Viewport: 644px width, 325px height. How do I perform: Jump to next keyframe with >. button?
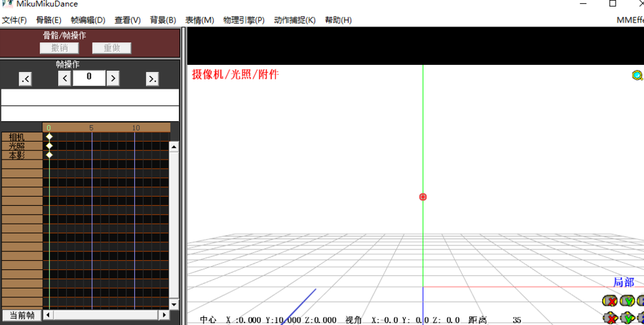coord(152,79)
